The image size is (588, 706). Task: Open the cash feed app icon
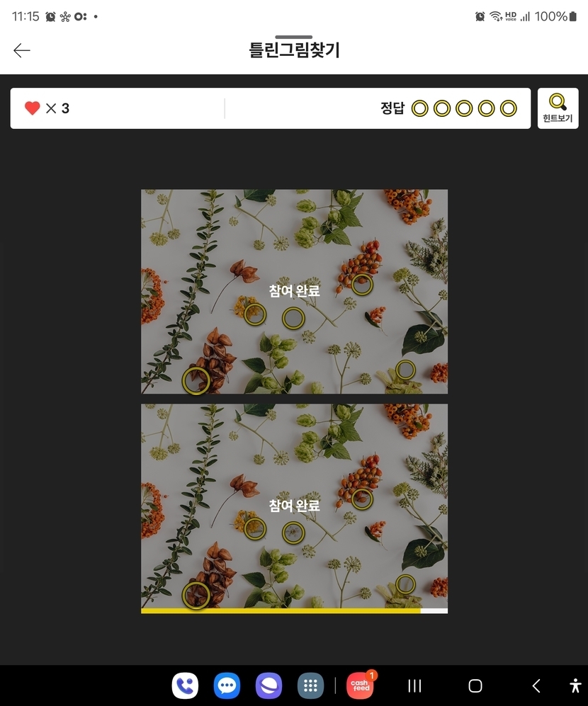pos(361,685)
